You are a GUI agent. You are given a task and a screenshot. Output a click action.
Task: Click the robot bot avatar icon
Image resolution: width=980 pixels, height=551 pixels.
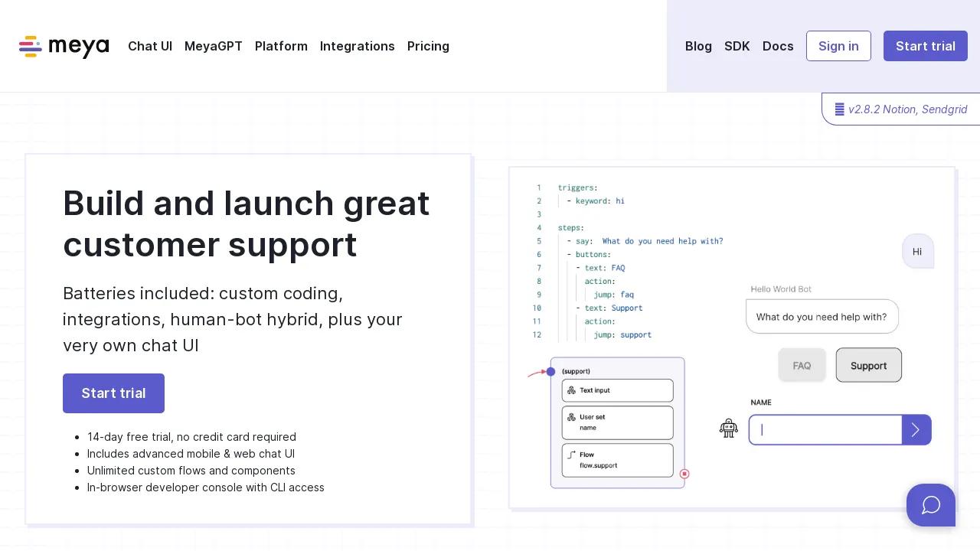(729, 428)
